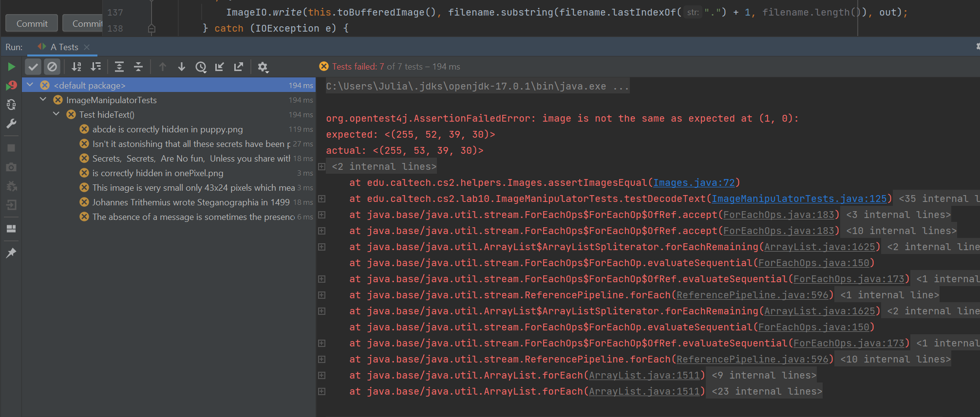980x417 pixels.
Task: Export test results icon
Action: tap(239, 67)
